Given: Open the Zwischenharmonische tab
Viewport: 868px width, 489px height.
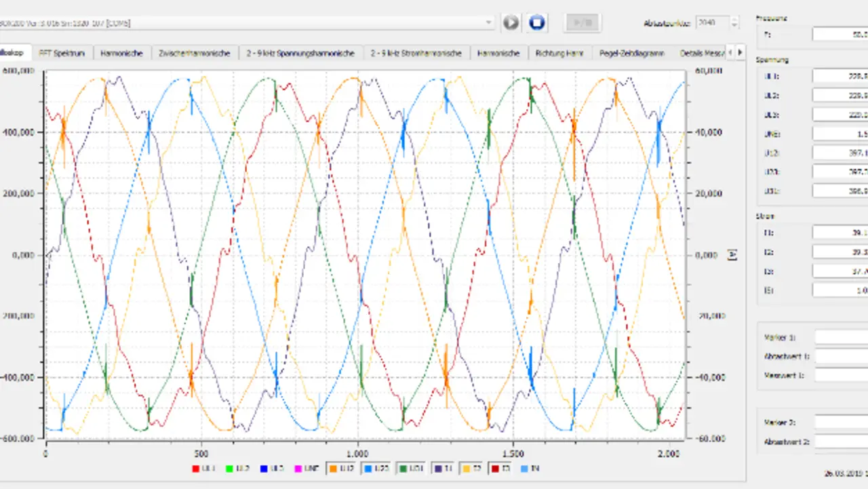Looking at the screenshot, I should [195, 53].
